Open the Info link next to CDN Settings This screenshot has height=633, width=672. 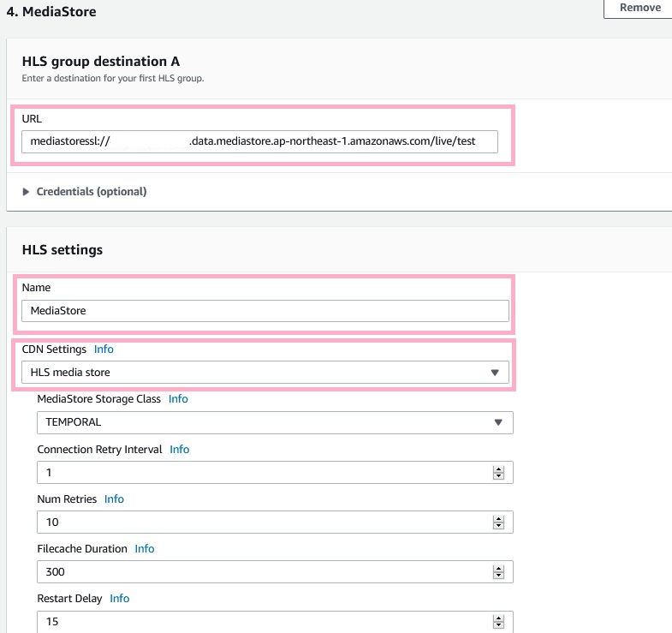pos(104,349)
